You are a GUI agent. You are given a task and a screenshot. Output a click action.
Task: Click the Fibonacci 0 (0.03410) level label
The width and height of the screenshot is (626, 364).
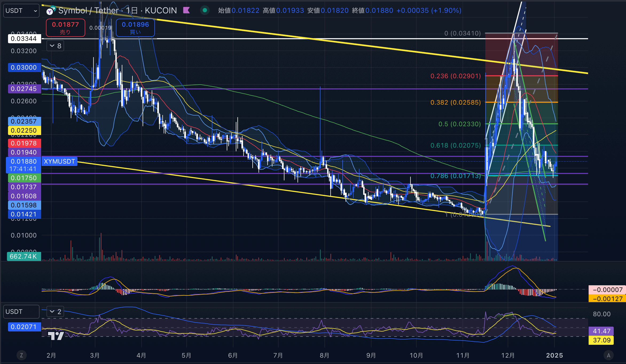click(x=463, y=33)
